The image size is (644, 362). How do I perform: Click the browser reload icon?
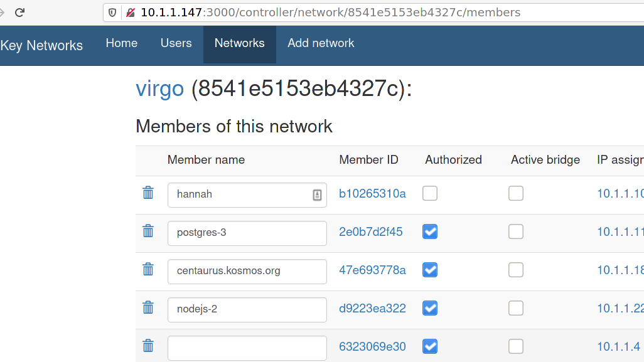(19, 13)
